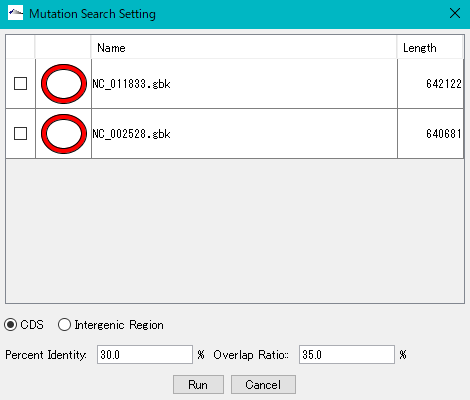This screenshot has height=400, width=470.
Task: Run the mutation search
Action: click(x=198, y=385)
